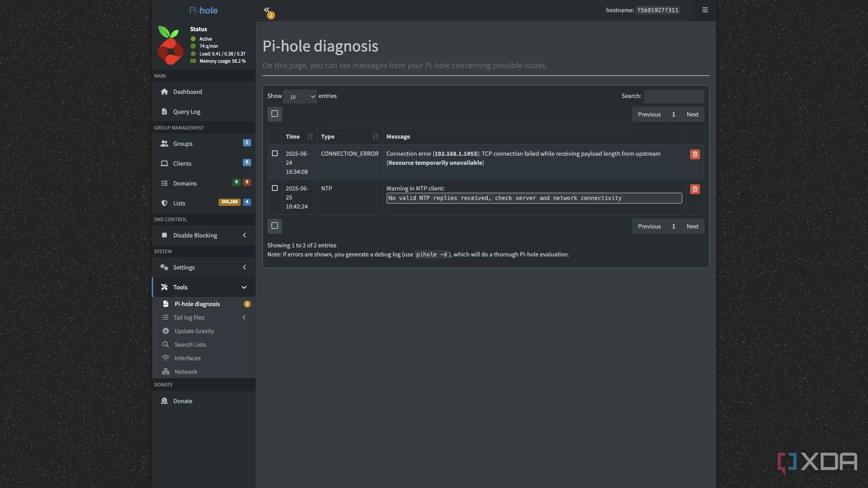This screenshot has width=868, height=488.
Task: Expand the Settings submenu chevron
Action: (244, 267)
